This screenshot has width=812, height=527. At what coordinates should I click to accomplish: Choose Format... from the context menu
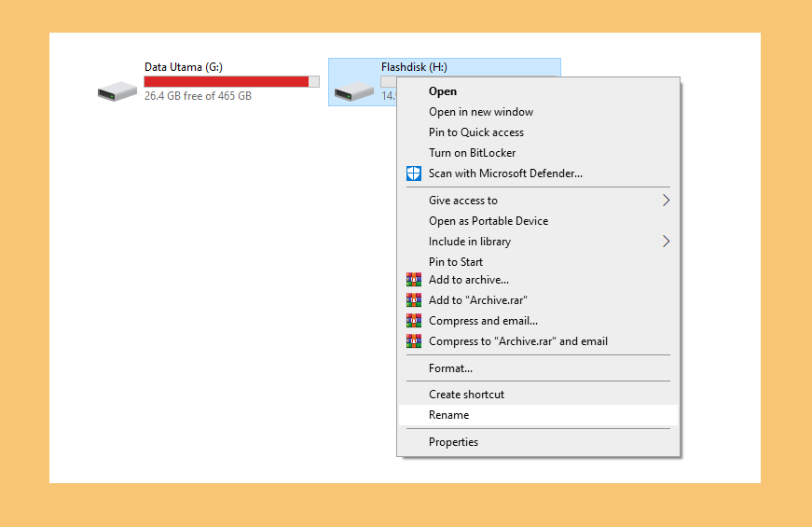click(x=538, y=368)
